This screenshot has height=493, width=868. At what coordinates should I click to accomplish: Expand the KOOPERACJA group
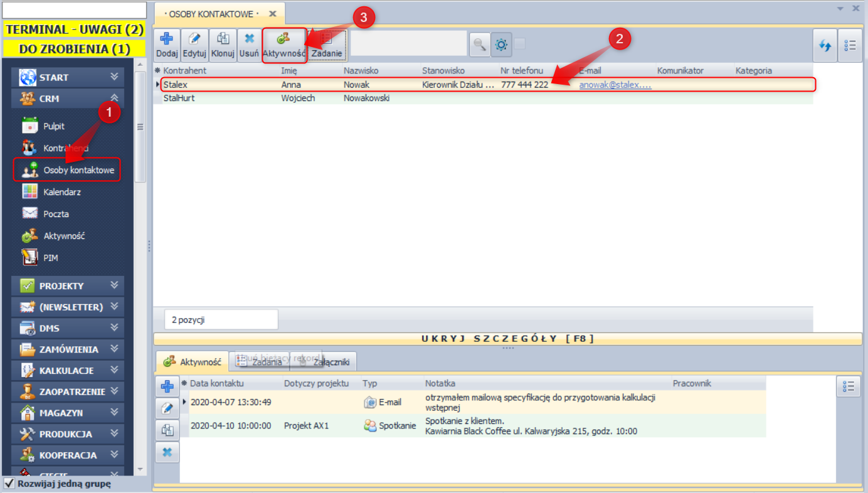68,455
